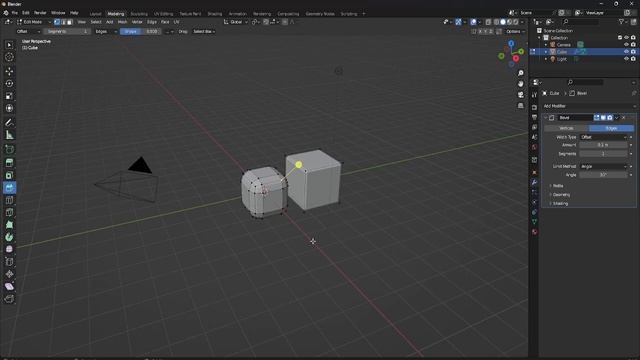
Task: Open the Tool properties tab icon
Action: 534,95
